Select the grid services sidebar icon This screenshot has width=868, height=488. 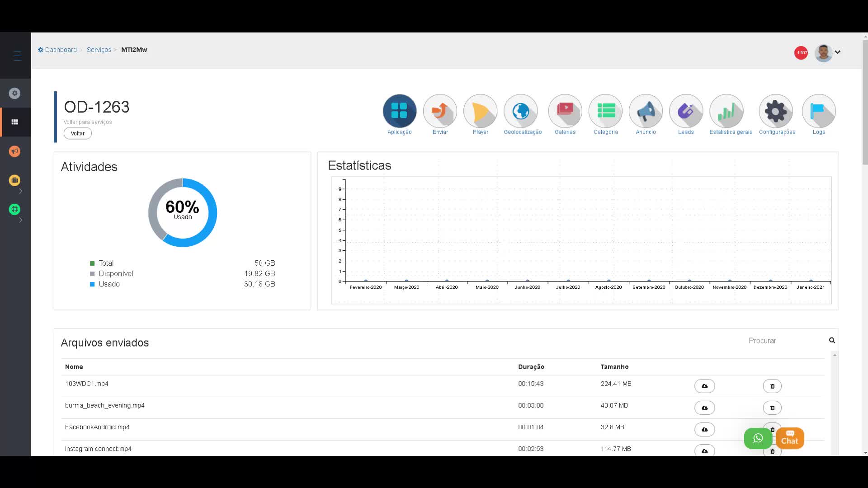click(x=15, y=122)
